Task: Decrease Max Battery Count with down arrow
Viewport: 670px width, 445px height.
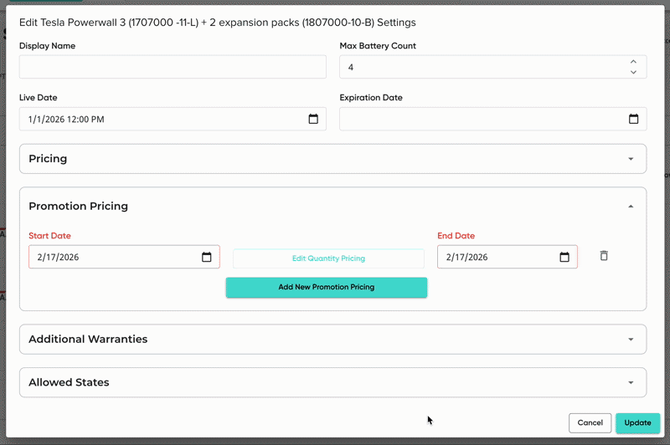Action: tap(633, 72)
